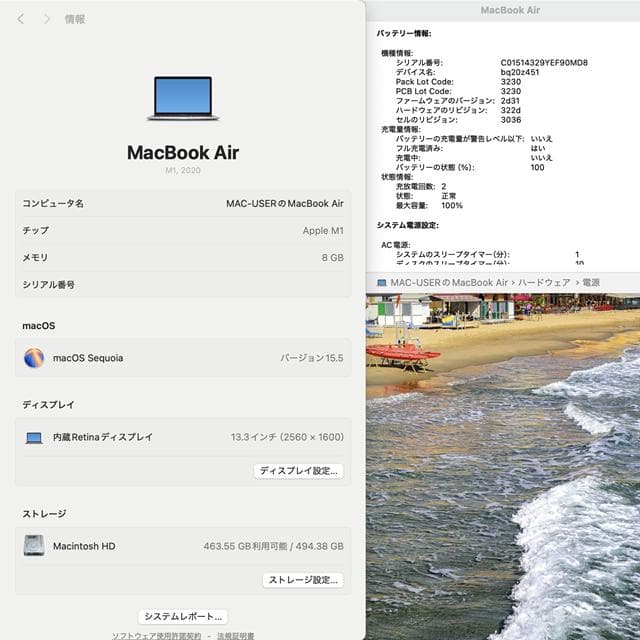Click cell revision value 3036

(511, 120)
